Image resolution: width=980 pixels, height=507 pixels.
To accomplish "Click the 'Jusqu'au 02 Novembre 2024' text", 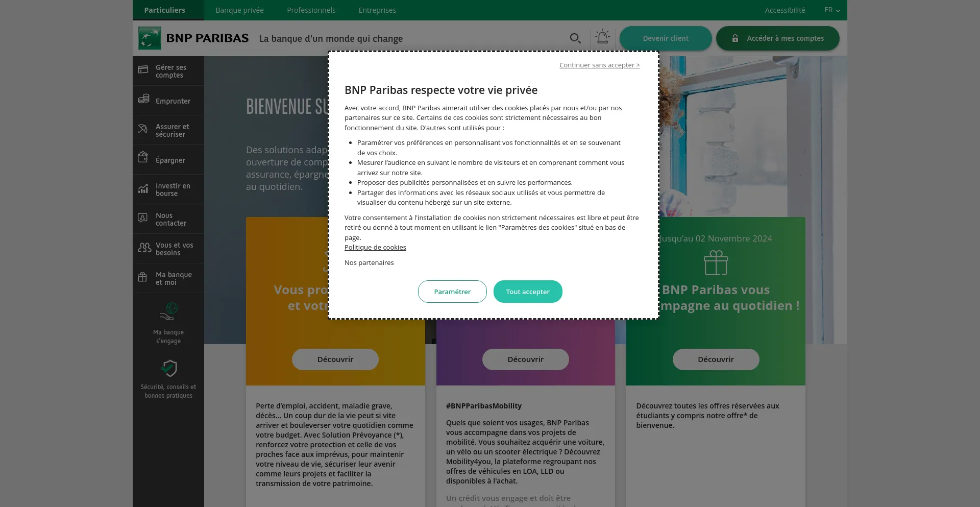I will (715, 238).
